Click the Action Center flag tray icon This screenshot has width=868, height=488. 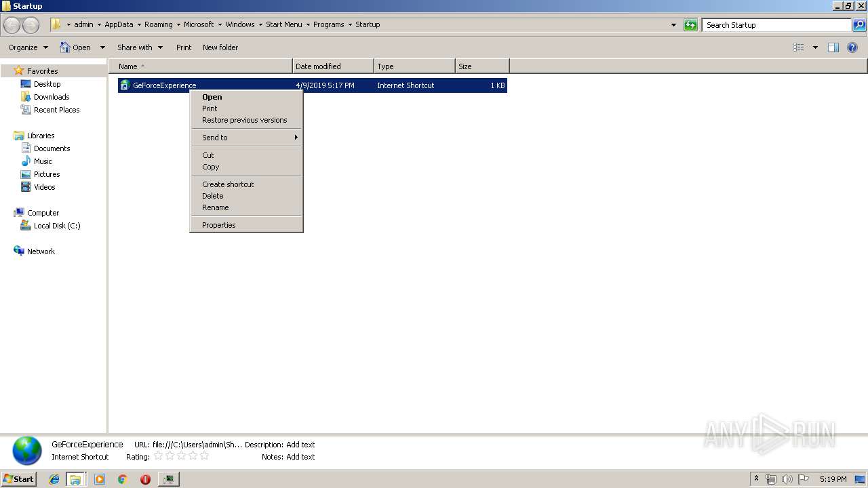pyautogui.click(x=803, y=479)
